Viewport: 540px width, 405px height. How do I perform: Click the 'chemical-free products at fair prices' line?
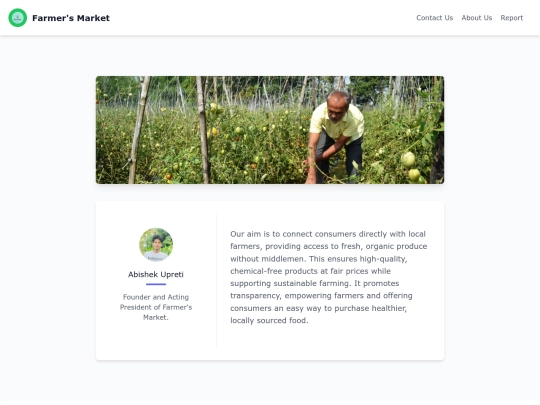(x=310, y=271)
